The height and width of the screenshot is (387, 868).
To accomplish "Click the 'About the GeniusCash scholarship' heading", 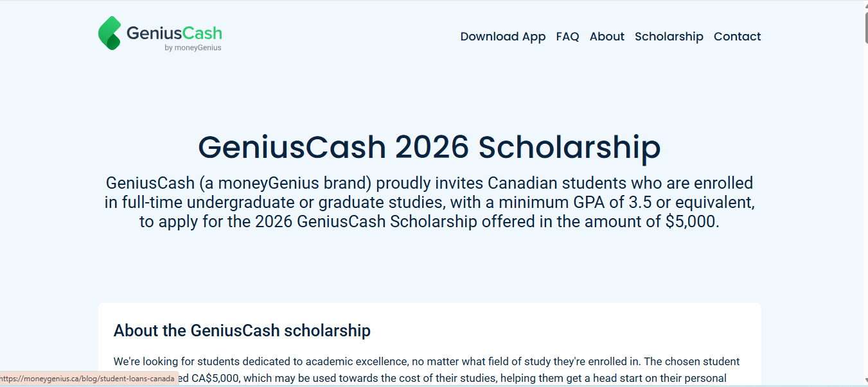I will point(242,331).
